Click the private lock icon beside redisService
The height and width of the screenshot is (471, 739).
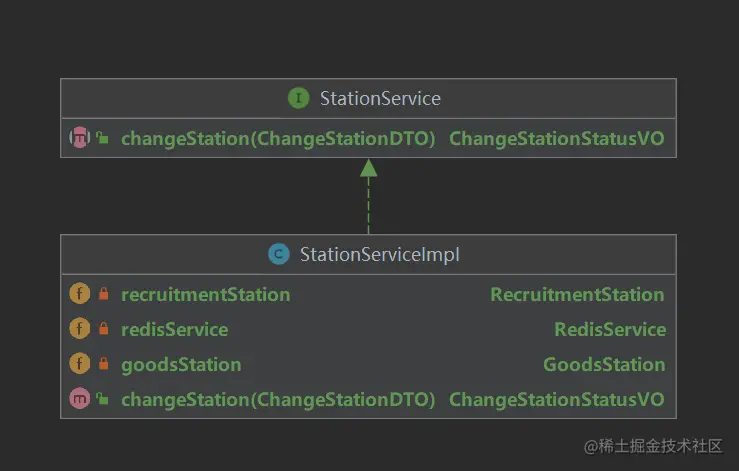(x=103, y=329)
